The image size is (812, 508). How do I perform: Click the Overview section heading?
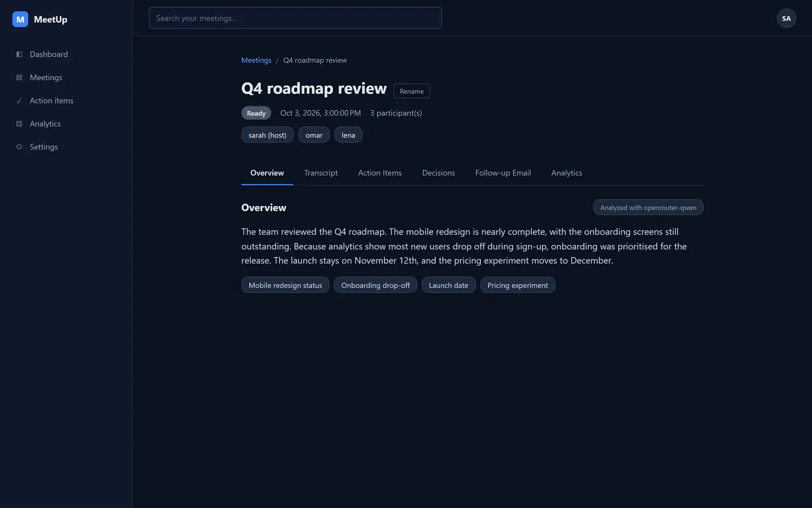tap(264, 207)
